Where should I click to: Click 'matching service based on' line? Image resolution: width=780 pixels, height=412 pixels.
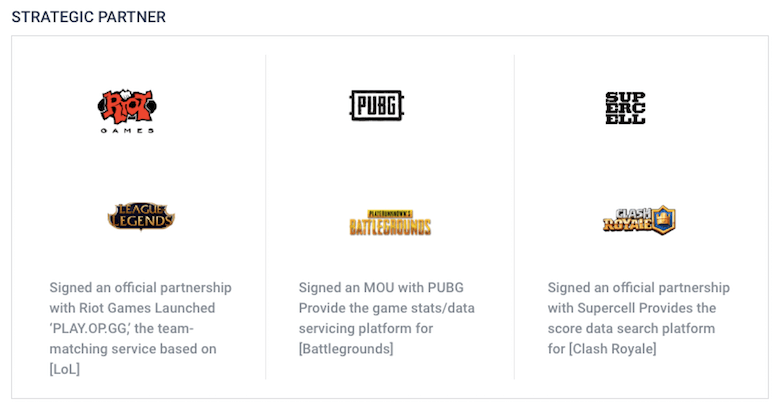[x=133, y=349]
